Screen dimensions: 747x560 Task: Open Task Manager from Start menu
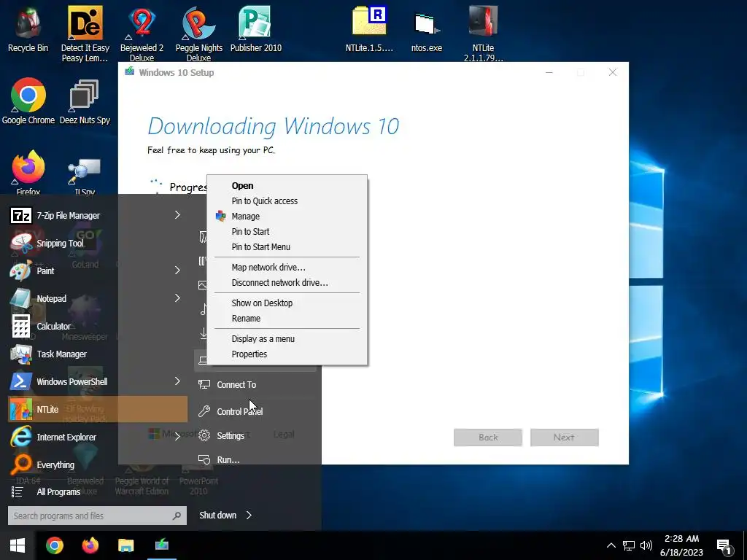pyautogui.click(x=98, y=354)
